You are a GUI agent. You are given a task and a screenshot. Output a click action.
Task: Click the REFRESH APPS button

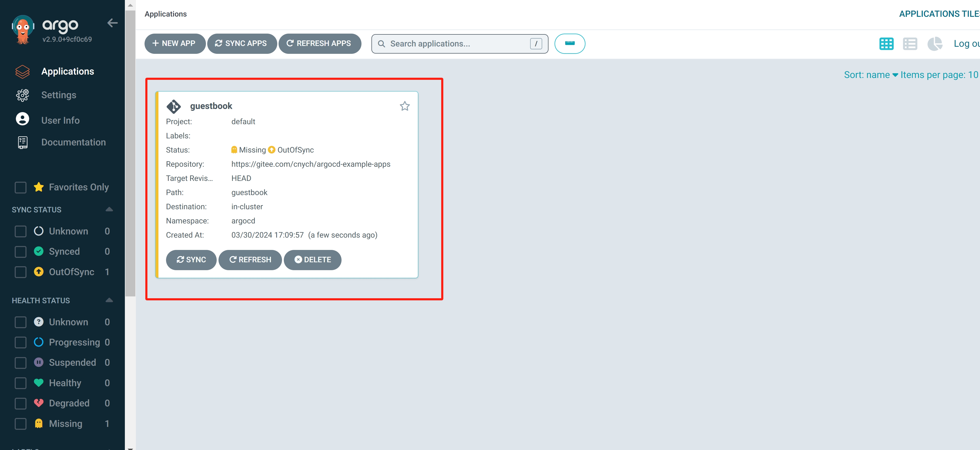319,44
